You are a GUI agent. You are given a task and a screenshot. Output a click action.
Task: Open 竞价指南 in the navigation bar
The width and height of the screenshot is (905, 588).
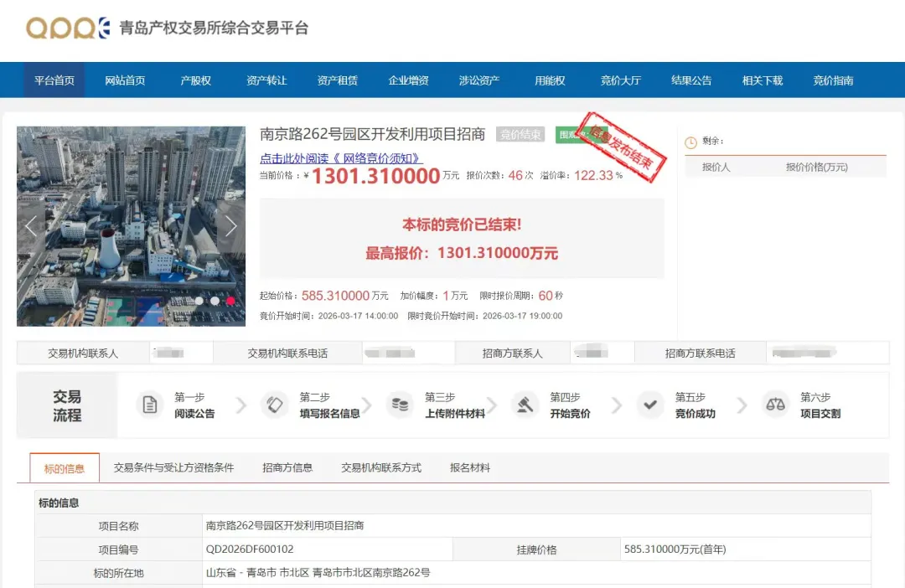[834, 80]
